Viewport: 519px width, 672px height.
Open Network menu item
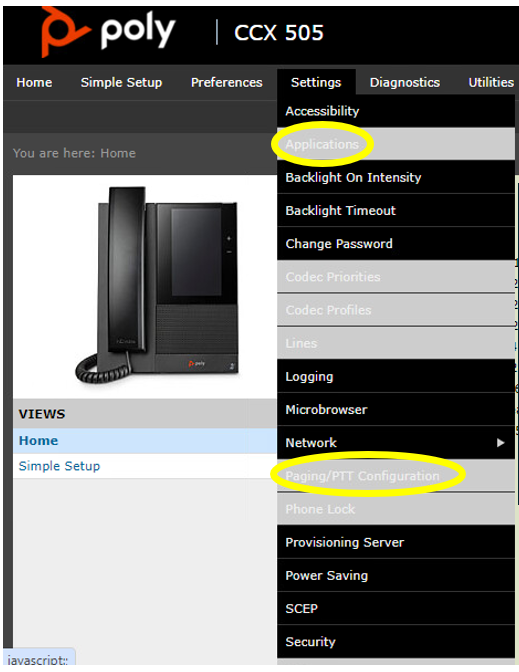(396, 443)
